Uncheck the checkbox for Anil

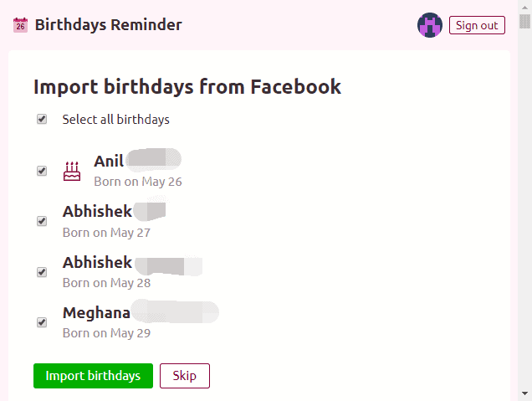click(42, 171)
